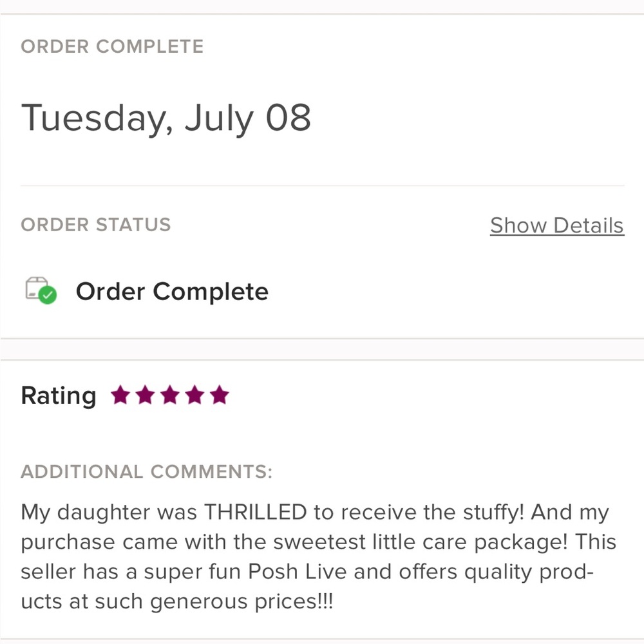
Task: Click the generous prices line of the review
Action: pos(177,601)
